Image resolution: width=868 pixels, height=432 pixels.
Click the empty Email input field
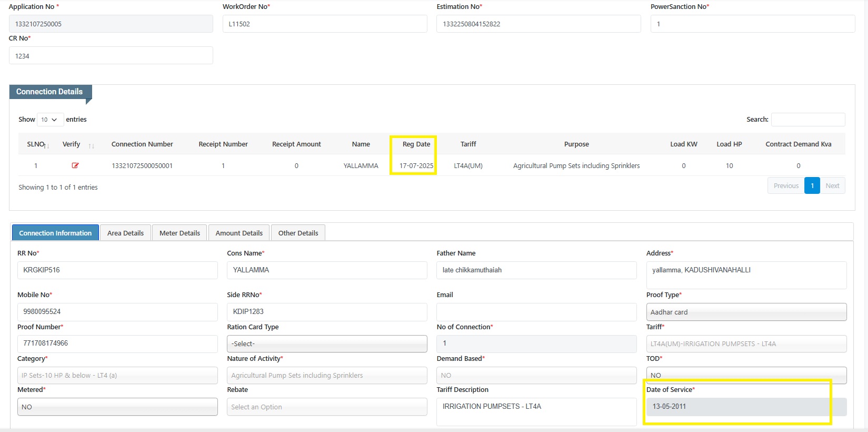click(x=536, y=311)
